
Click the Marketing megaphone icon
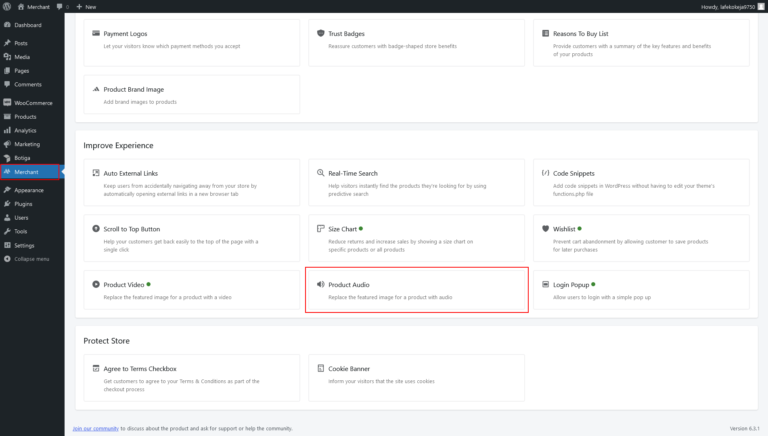point(7,144)
